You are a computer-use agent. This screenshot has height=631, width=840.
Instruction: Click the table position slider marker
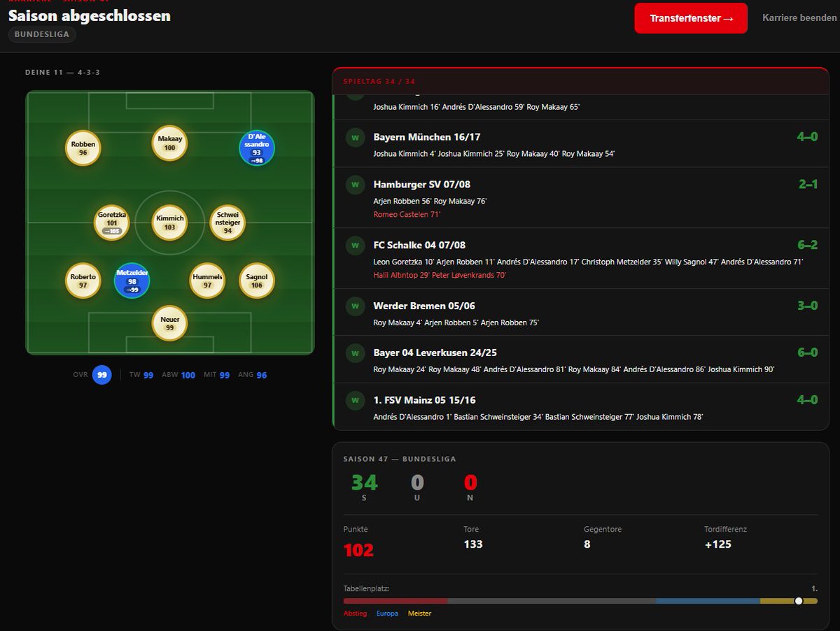pos(799,601)
